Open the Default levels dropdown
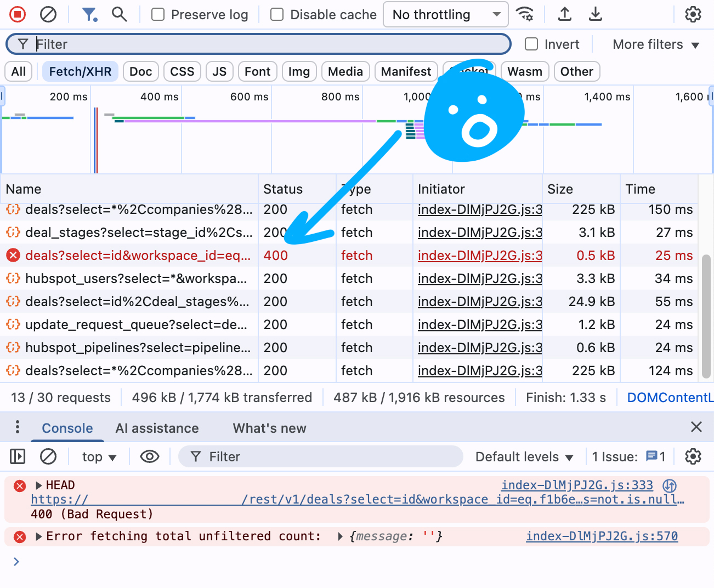 (x=523, y=456)
